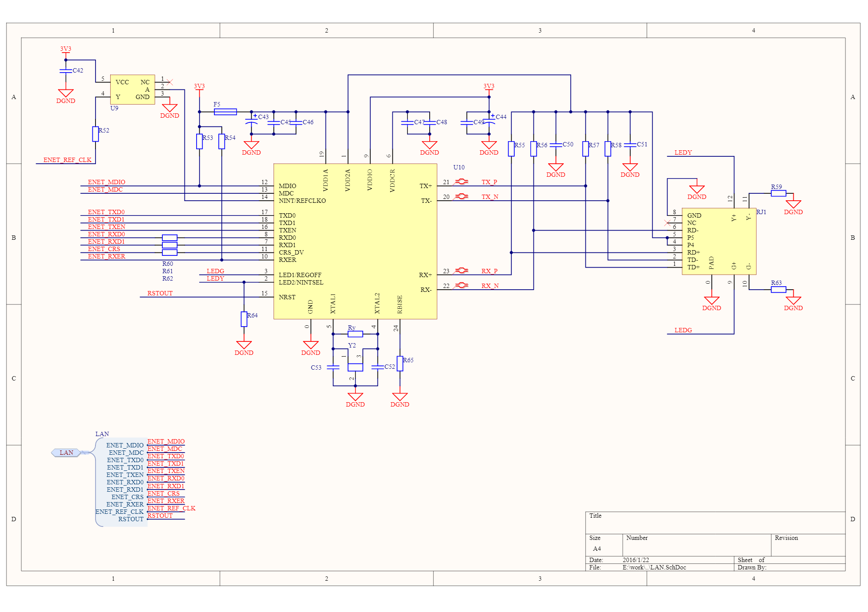Click the F5 fuse symbol

point(225,112)
